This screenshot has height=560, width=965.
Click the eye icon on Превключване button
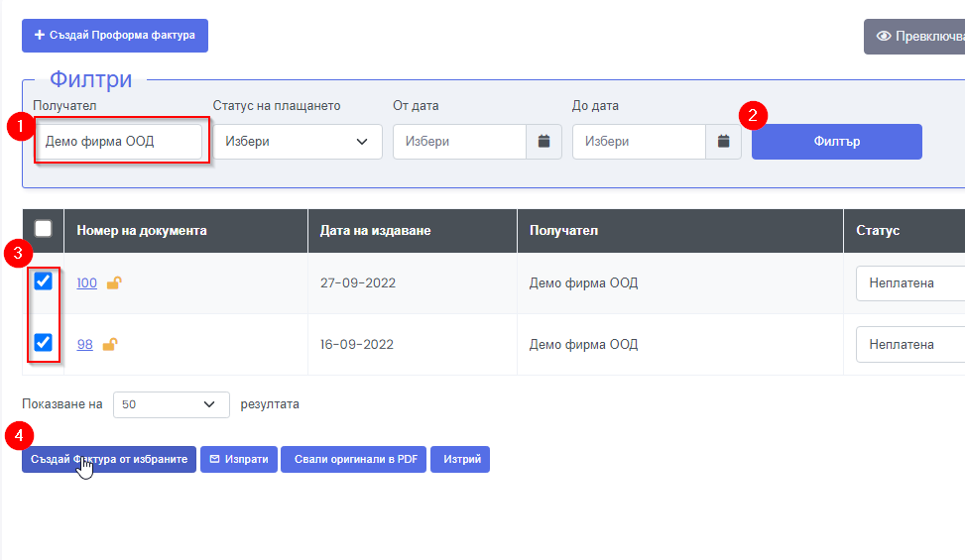884,36
